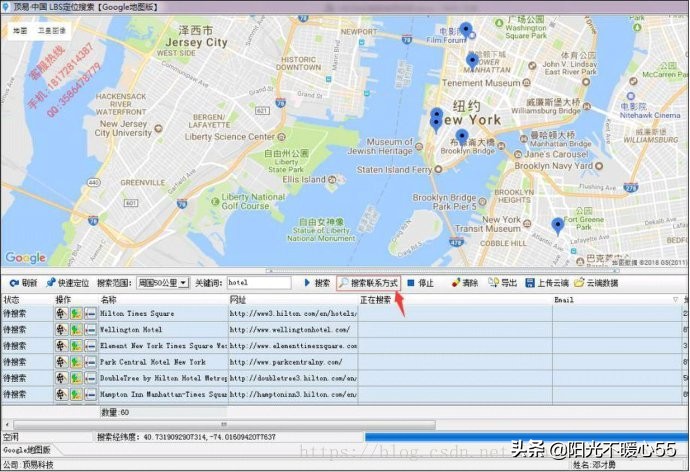690x472 pixels.
Task: Click 待搜索 status in Wellington Hotel row
Action: point(15,329)
